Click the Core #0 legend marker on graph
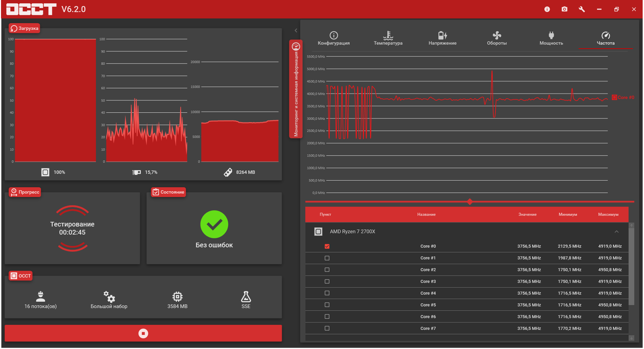This screenshot has height=349, width=644. [x=614, y=97]
